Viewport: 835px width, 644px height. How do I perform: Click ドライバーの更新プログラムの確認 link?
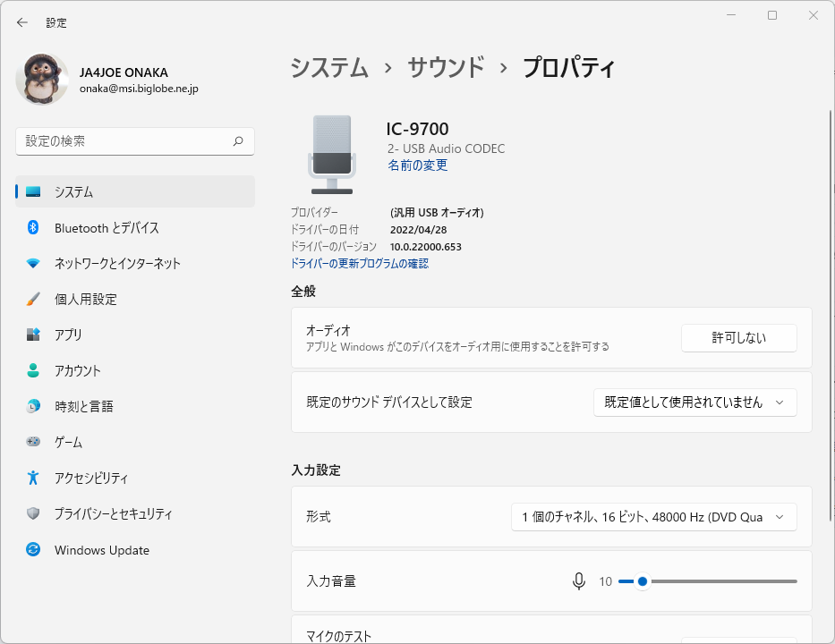pyautogui.click(x=360, y=264)
